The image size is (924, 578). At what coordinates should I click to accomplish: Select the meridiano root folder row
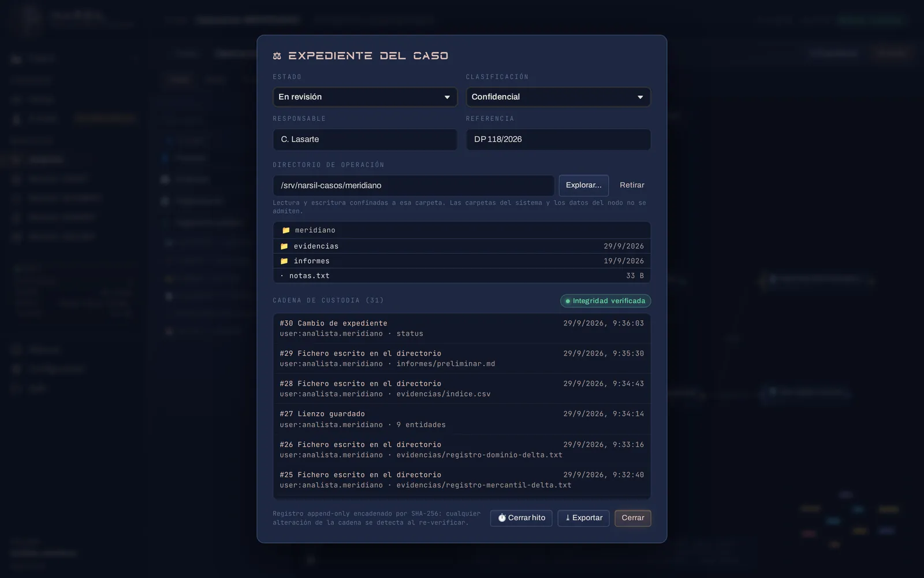pyautogui.click(x=462, y=230)
